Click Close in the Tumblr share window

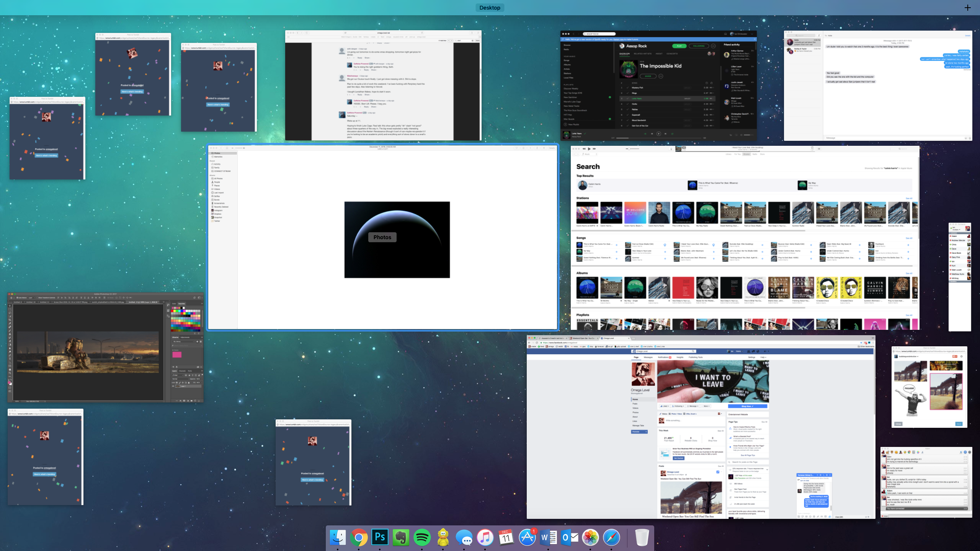[x=898, y=424]
